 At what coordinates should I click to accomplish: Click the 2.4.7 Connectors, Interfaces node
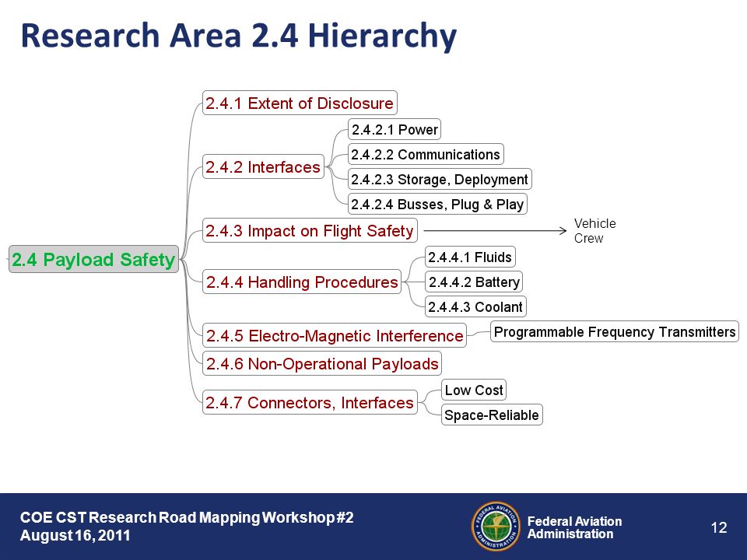(310, 402)
